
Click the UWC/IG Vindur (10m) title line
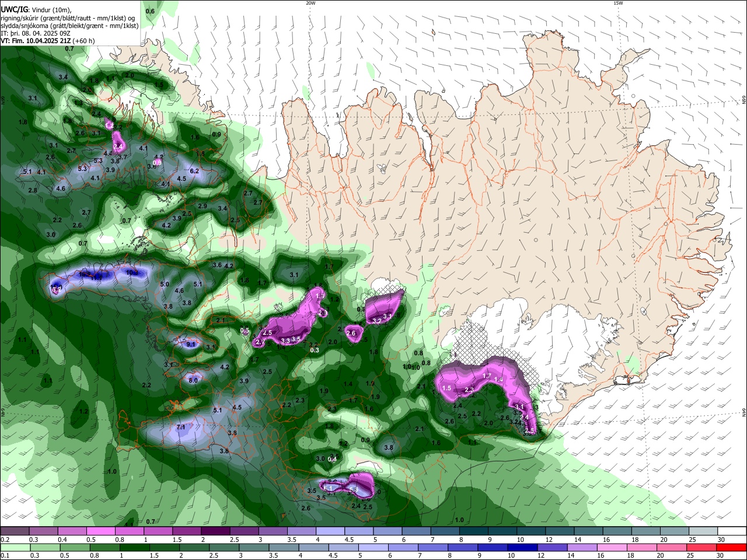click(36, 10)
